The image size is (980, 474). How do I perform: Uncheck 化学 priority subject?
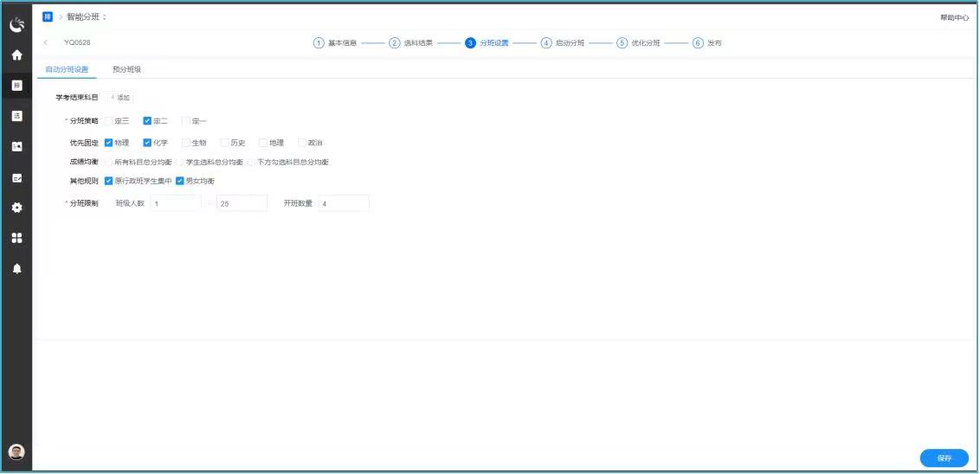pyautogui.click(x=147, y=143)
